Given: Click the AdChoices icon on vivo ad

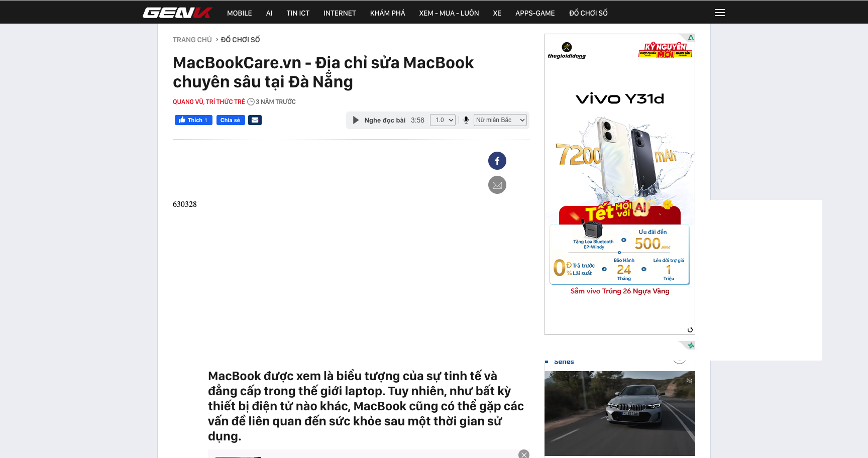Looking at the screenshot, I should (x=691, y=38).
